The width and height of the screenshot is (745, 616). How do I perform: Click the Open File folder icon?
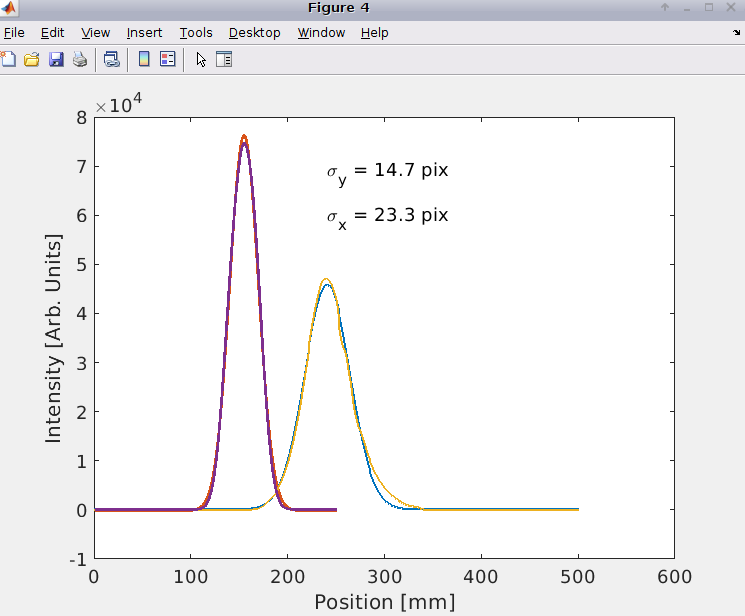[32, 59]
